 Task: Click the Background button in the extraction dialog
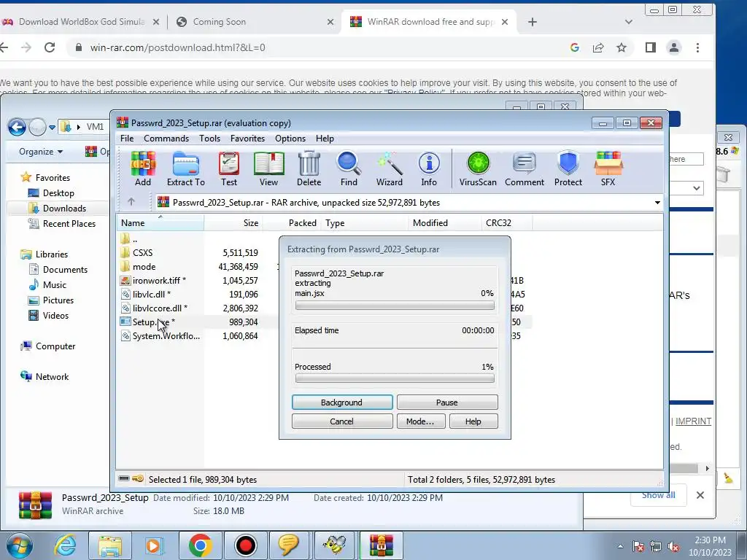pos(342,402)
